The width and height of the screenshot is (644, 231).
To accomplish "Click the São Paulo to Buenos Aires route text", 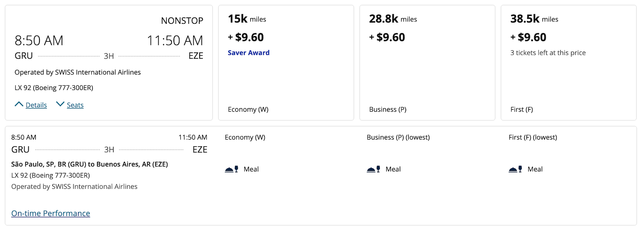I will tap(90, 164).
